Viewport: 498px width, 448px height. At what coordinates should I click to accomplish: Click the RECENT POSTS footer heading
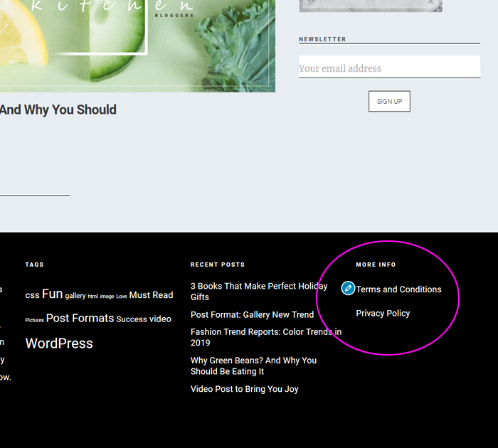pyautogui.click(x=218, y=265)
